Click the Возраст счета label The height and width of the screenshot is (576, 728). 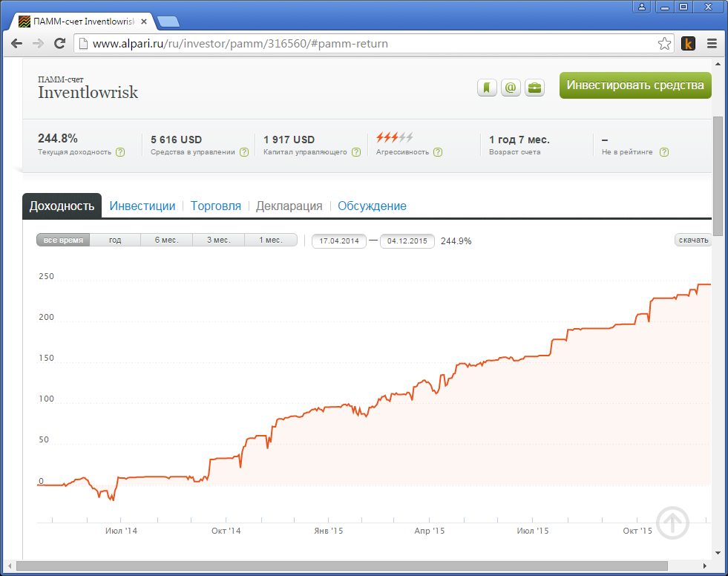pos(515,152)
